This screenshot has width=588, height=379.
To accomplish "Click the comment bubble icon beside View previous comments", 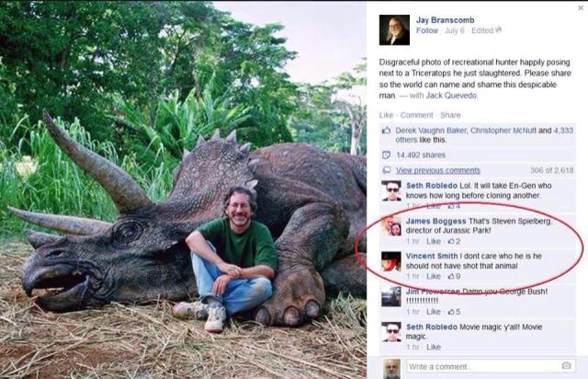I will tap(386, 170).
